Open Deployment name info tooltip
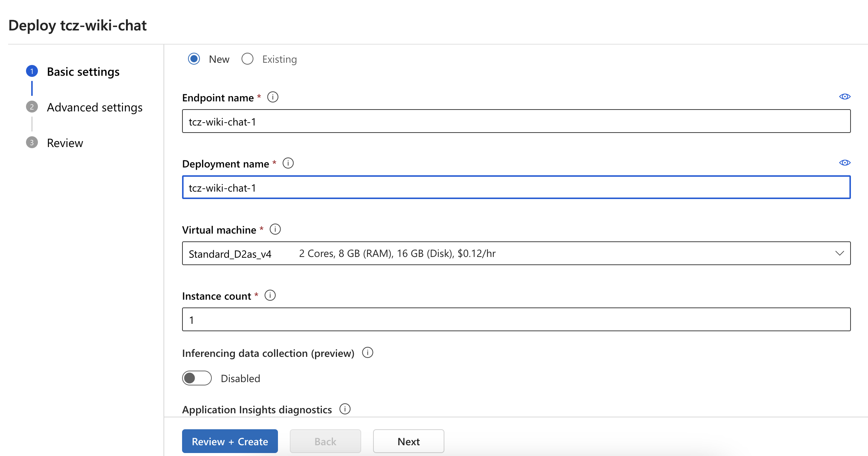This screenshot has height=456, width=868. coord(288,163)
